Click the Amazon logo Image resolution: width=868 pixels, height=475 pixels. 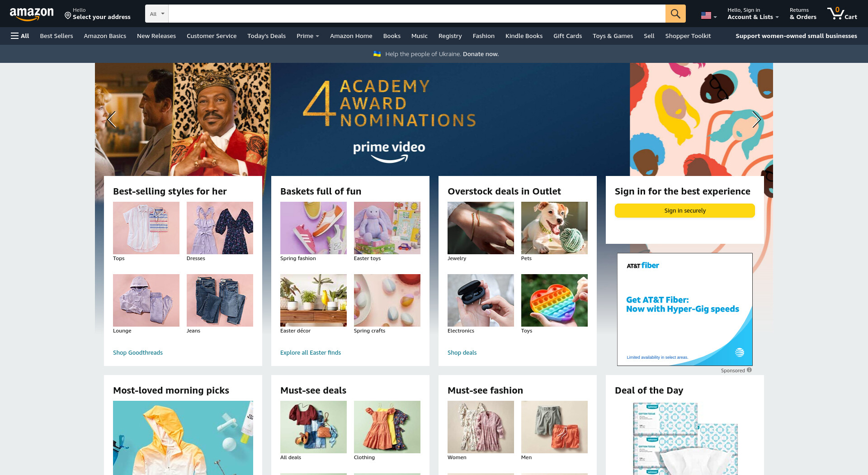32,14
